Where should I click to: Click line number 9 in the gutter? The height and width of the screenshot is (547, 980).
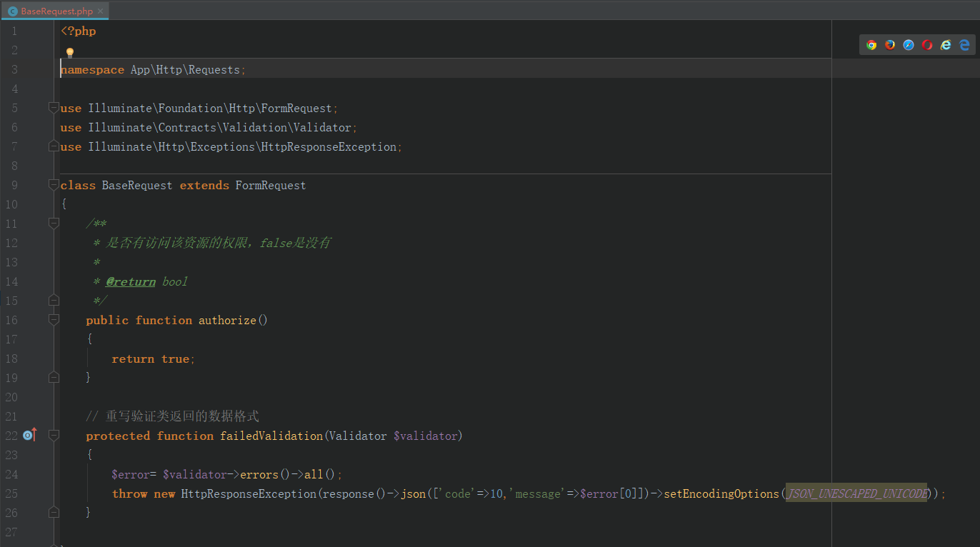click(x=14, y=185)
